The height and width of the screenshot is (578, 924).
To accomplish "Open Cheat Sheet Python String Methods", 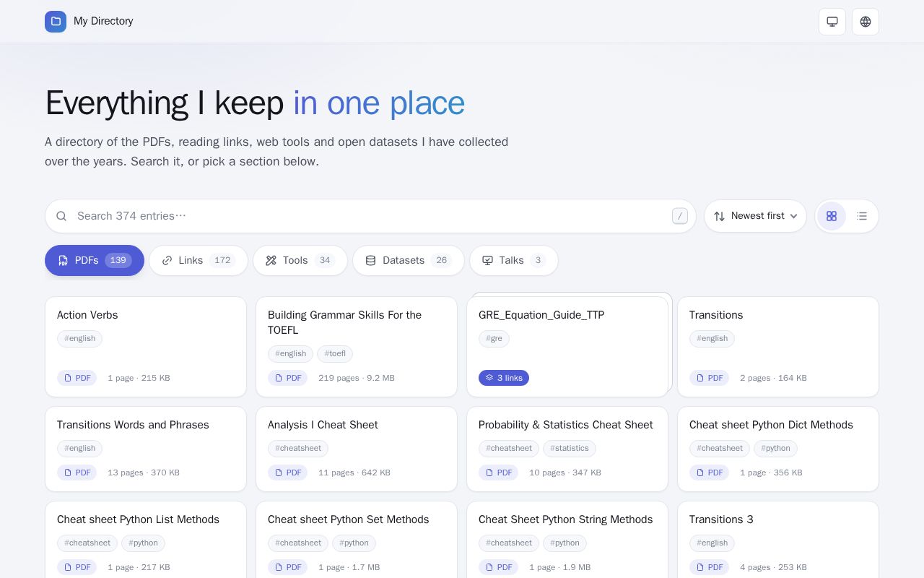I will pos(567,540).
